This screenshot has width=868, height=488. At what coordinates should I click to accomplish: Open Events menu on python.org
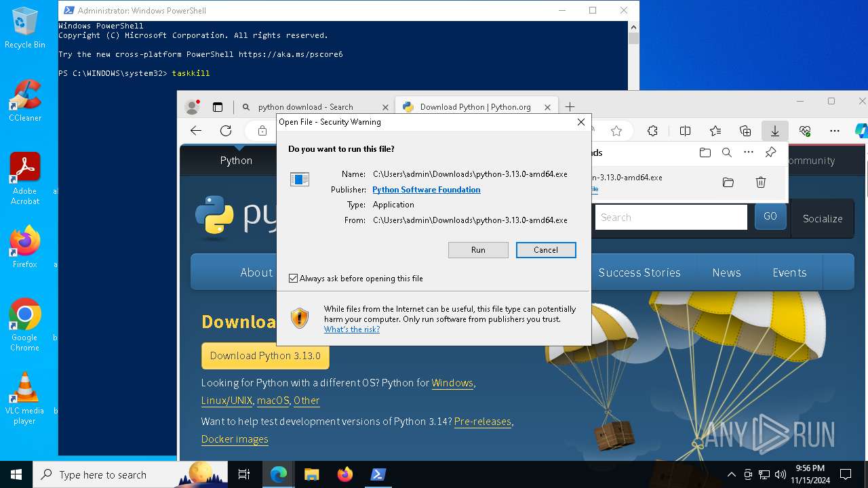click(x=789, y=272)
